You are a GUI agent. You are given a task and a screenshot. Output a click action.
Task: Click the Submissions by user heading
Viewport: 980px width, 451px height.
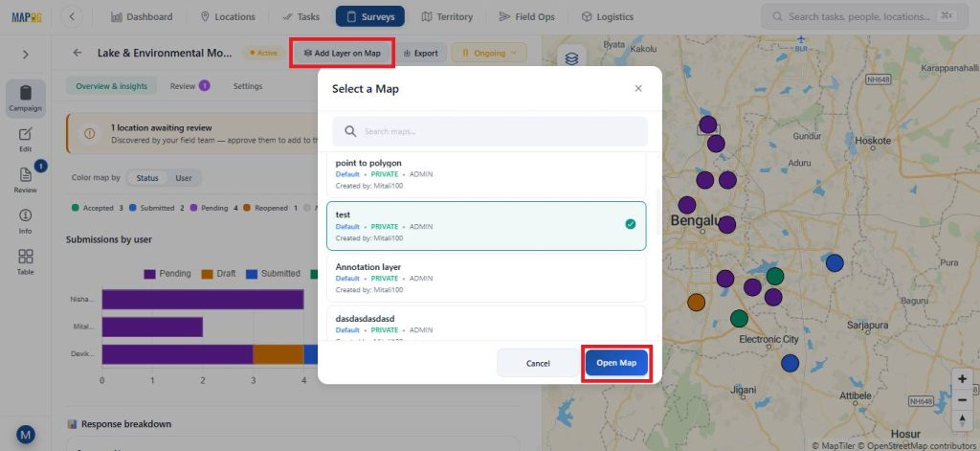109,239
